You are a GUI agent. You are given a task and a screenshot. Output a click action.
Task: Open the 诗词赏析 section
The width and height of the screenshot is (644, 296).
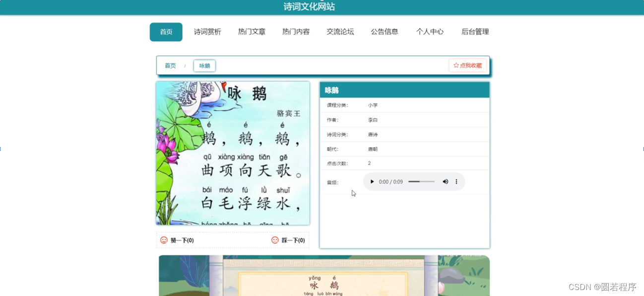(207, 31)
